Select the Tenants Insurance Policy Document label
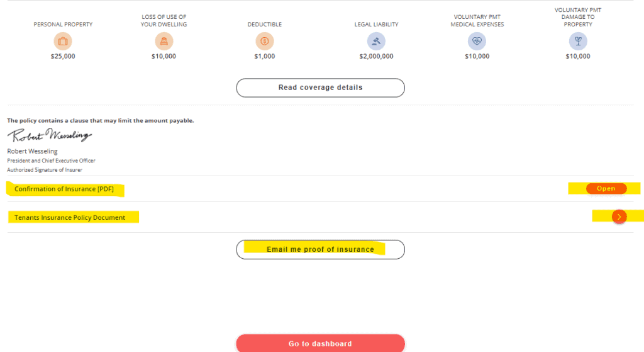 70,217
